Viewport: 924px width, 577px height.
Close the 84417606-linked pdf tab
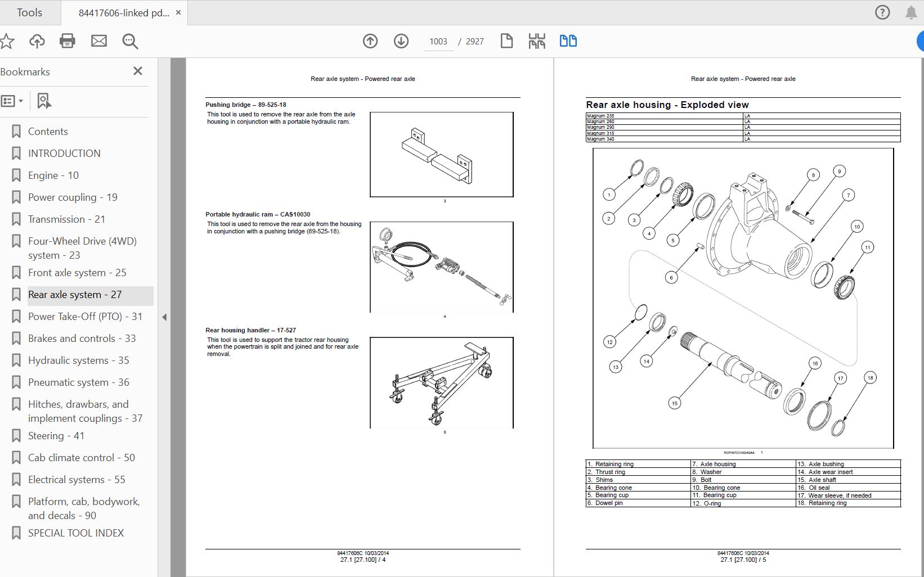[178, 12]
